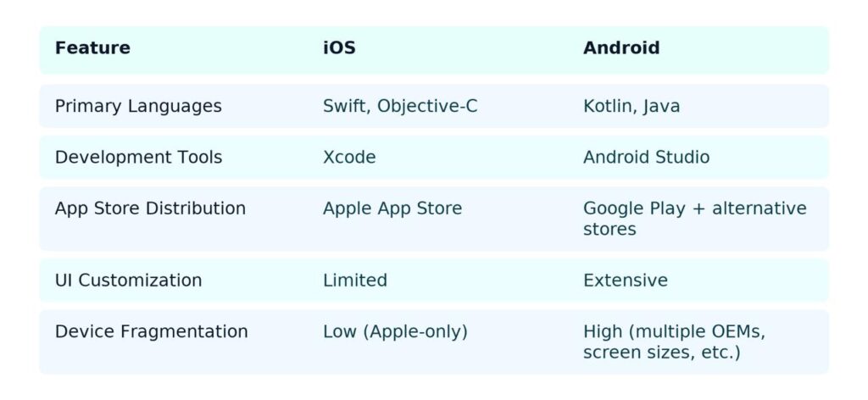
Task: Click the Google Play alternative stores cell
Action: [x=694, y=219]
